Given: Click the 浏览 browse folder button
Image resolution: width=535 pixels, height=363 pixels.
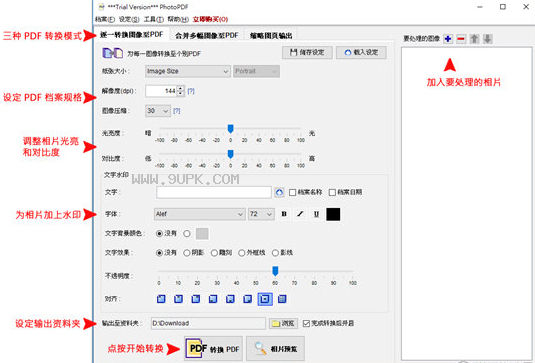Looking at the screenshot, I should tap(283, 323).
